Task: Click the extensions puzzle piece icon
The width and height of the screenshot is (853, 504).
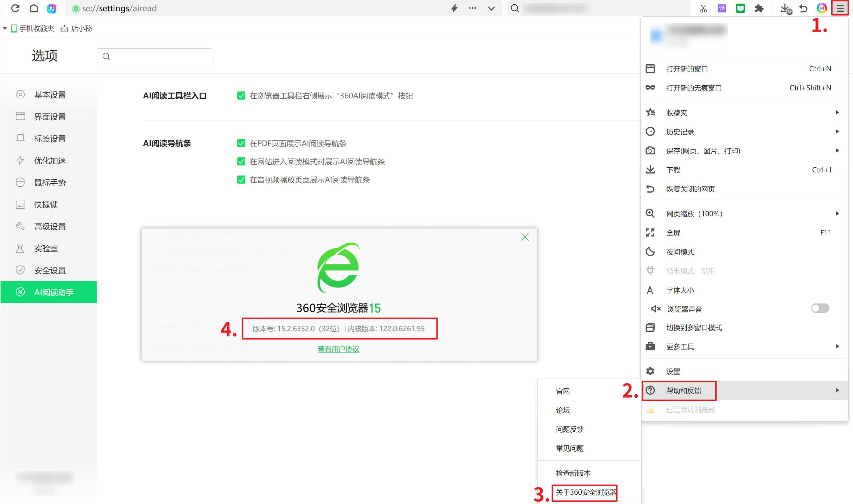Action: tap(759, 9)
